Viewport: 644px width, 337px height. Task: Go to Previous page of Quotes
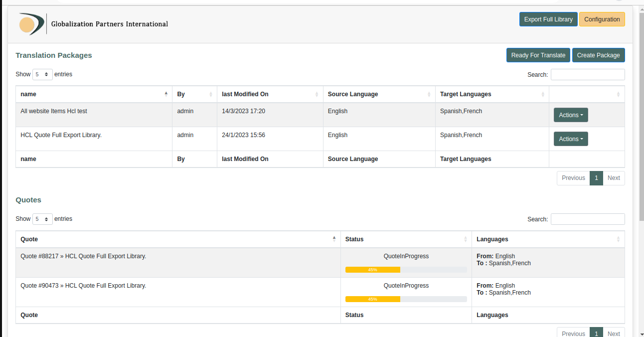pyautogui.click(x=573, y=333)
